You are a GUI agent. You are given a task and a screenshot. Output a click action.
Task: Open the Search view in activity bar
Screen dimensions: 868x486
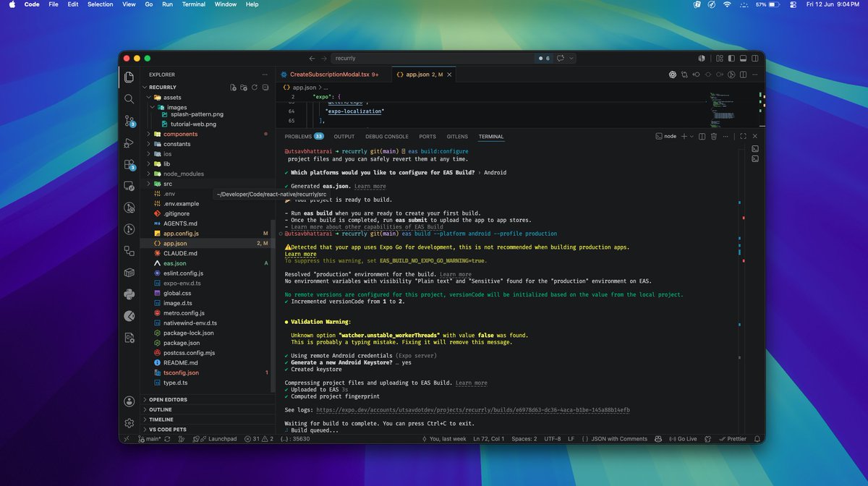coord(129,98)
